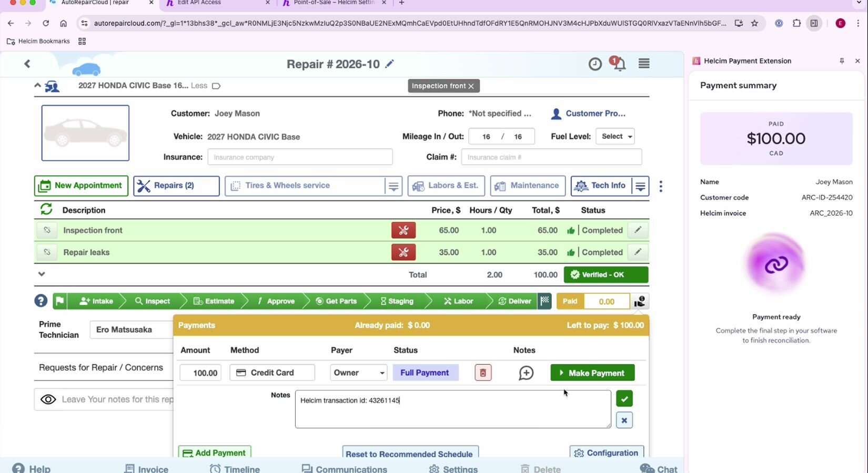Open the Payer Owner dropdown
Screen dimensions: 868x473
[358, 373]
